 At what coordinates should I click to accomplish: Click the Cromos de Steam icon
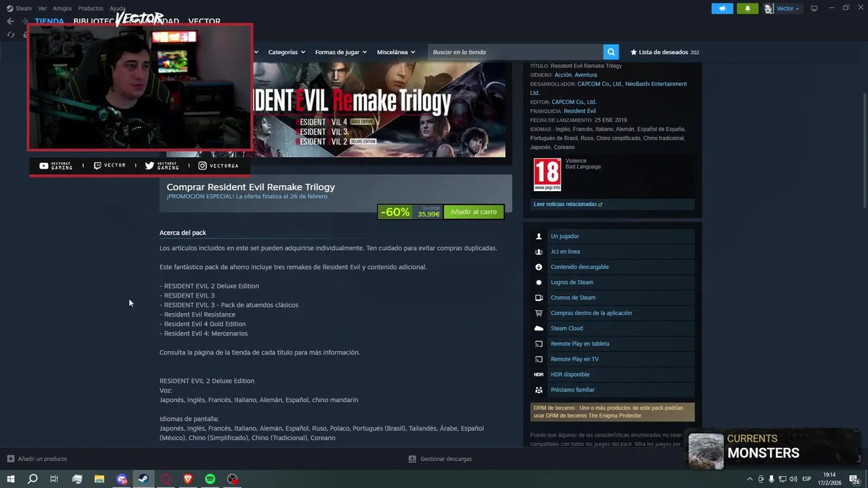539,298
